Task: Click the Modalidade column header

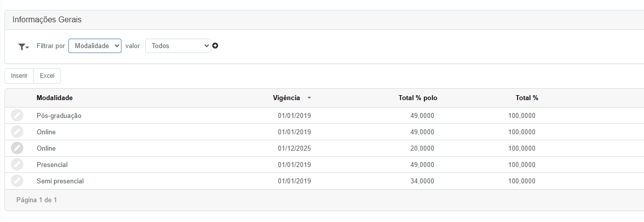Action: [x=55, y=98]
